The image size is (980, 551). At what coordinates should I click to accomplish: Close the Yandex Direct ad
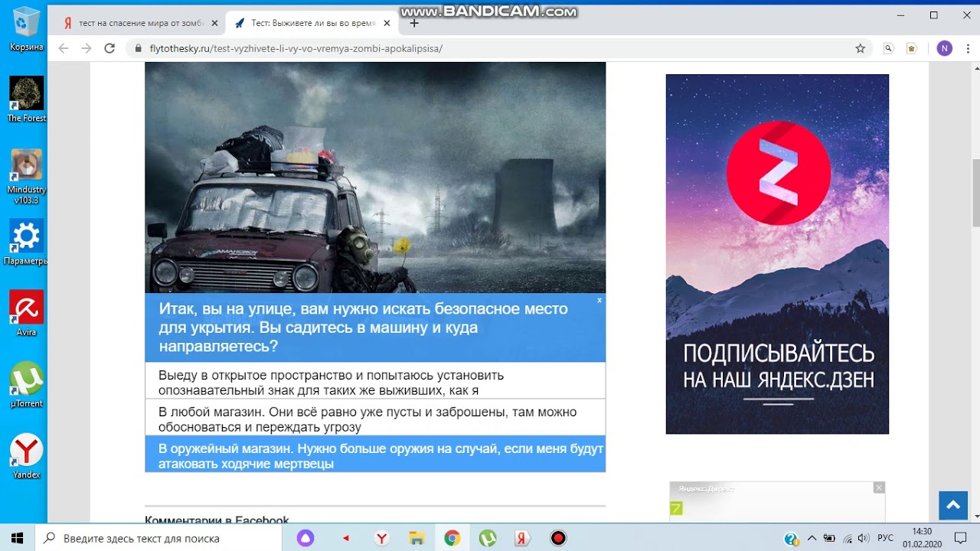879,487
